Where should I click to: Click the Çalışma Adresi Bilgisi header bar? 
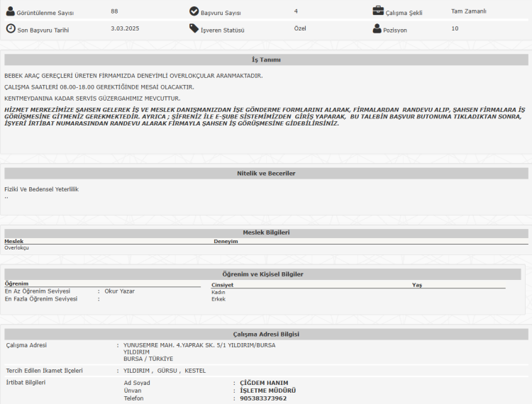[x=266, y=334]
